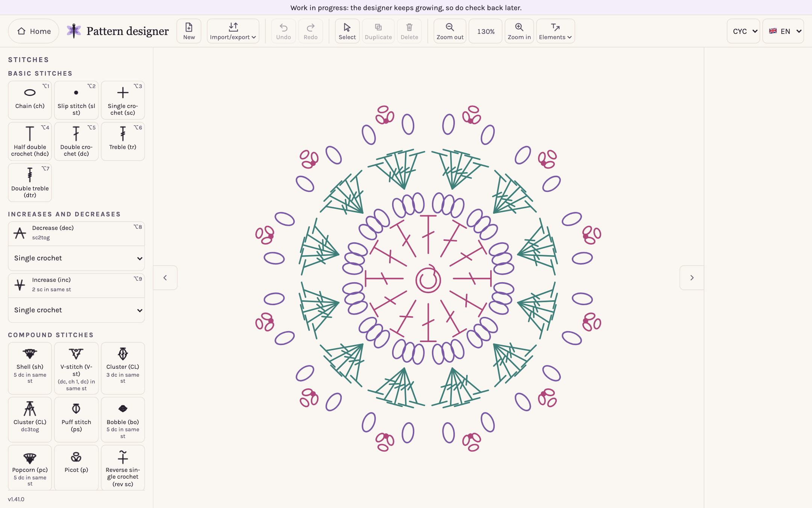Image resolution: width=812 pixels, height=508 pixels.
Task: Open the Import/export dropdown
Action: pyautogui.click(x=233, y=31)
